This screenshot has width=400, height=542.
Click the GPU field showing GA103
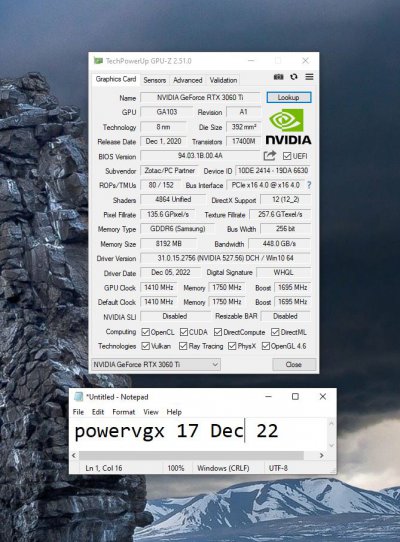pyautogui.click(x=167, y=112)
